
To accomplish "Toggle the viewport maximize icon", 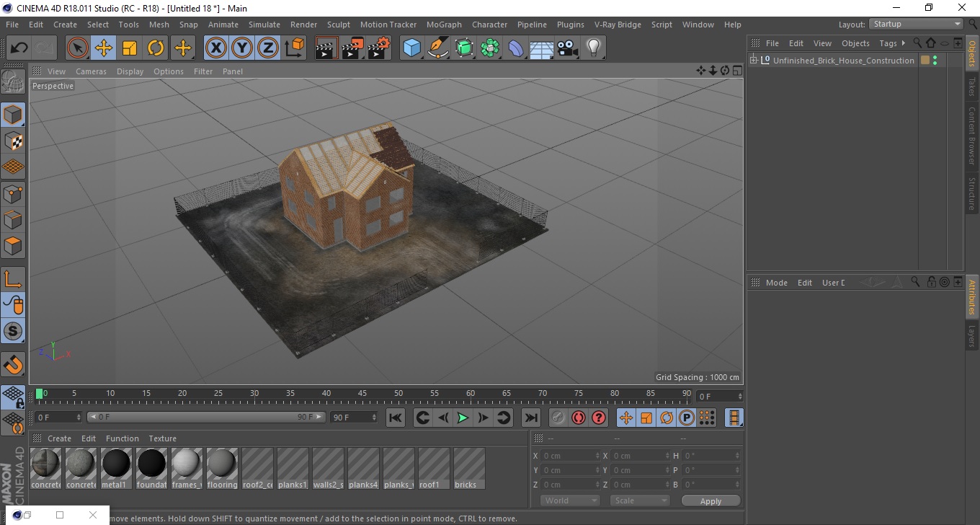I will pos(738,71).
